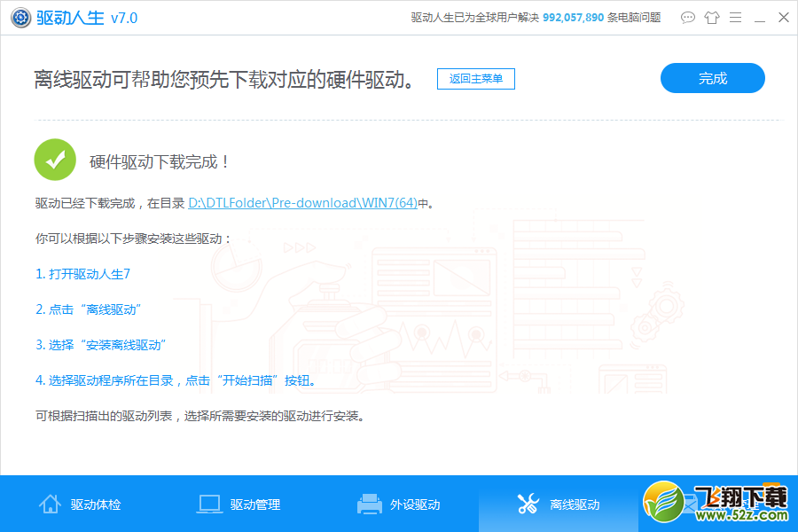798x532 pixels.
Task: Click the 驱动人生 v7.0 title text
Action: 87,18
